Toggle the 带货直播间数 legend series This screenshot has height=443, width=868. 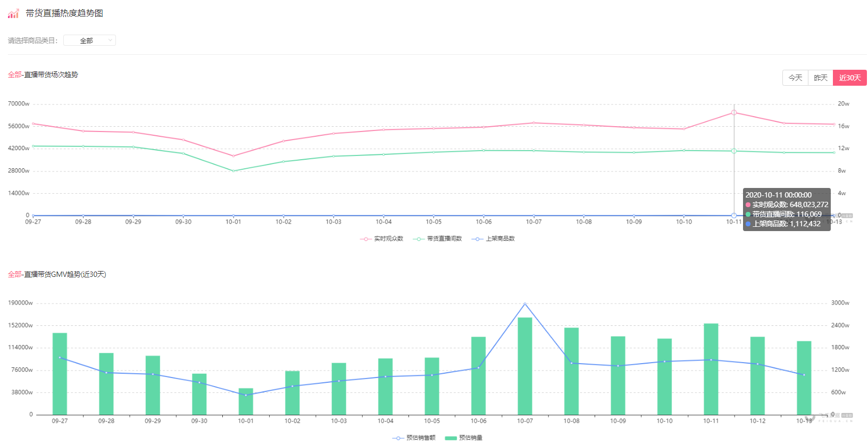(x=437, y=239)
